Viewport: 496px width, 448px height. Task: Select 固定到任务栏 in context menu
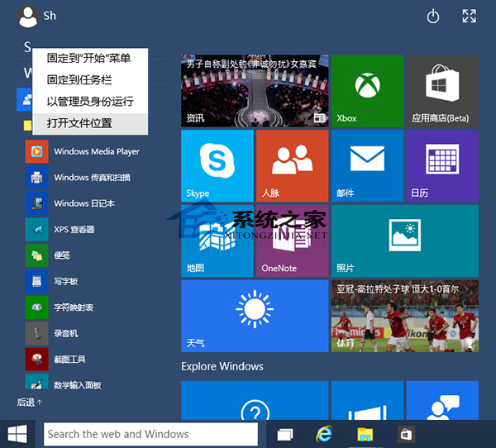(90, 79)
